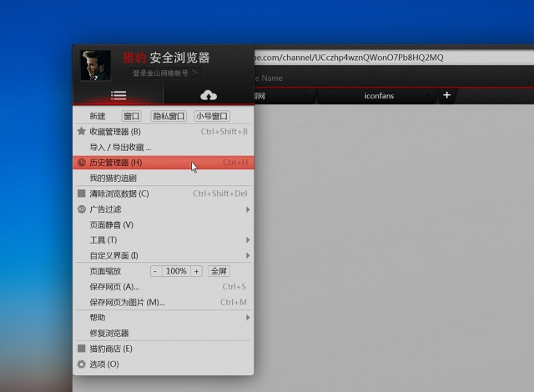Click the icon beside 清除浏览数据
This screenshot has height=392, width=534.
[x=82, y=193]
